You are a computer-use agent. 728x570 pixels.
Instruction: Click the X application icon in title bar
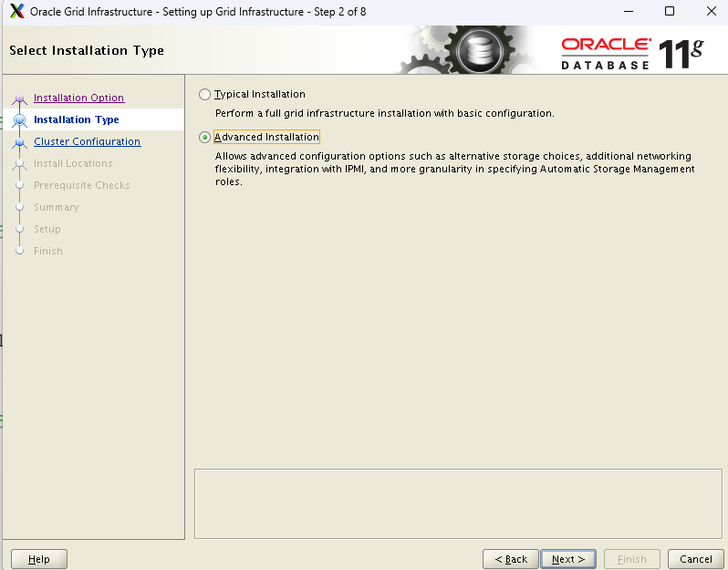17,11
